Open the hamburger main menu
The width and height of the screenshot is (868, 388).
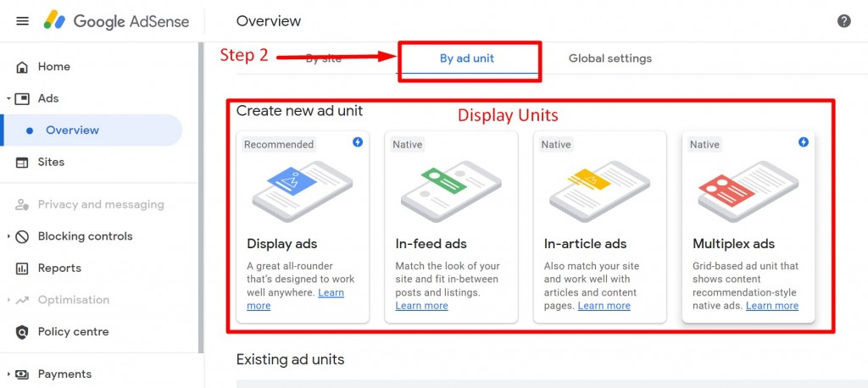(x=22, y=21)
